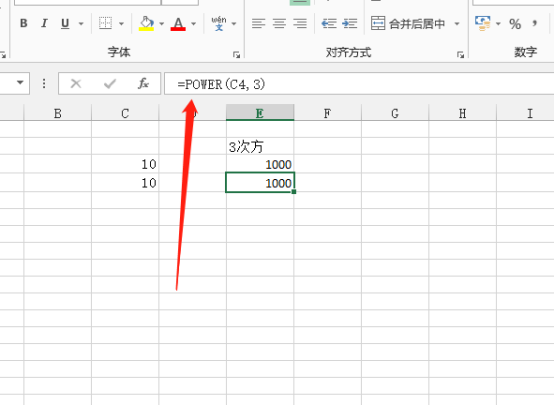Select column B header
The image size is (554, 405).
58,113
